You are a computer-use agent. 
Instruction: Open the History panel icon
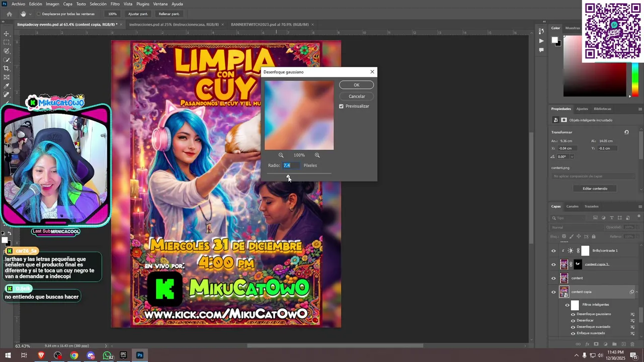(541, 32)
